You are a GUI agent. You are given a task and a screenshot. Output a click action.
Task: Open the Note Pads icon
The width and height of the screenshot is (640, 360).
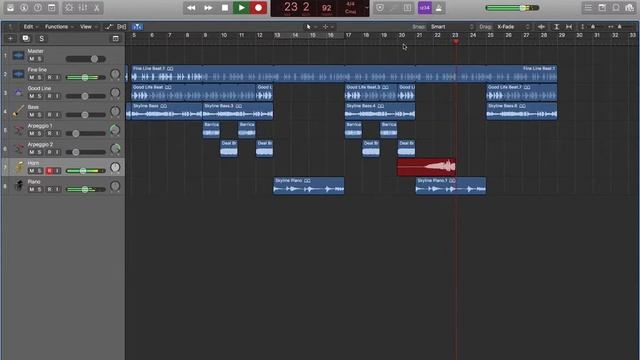(602, 8)
